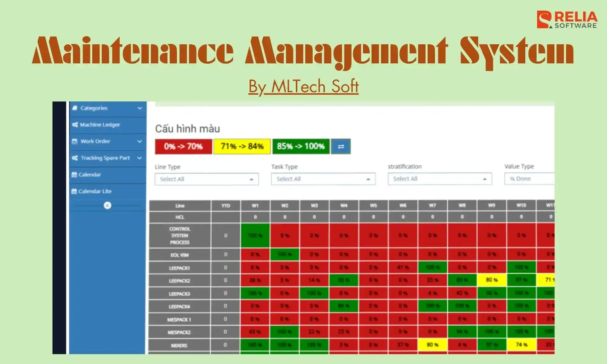Select the MESPACK2 row label
The image size is (607, 364).
pyautogui.click(x=180, y=332)
